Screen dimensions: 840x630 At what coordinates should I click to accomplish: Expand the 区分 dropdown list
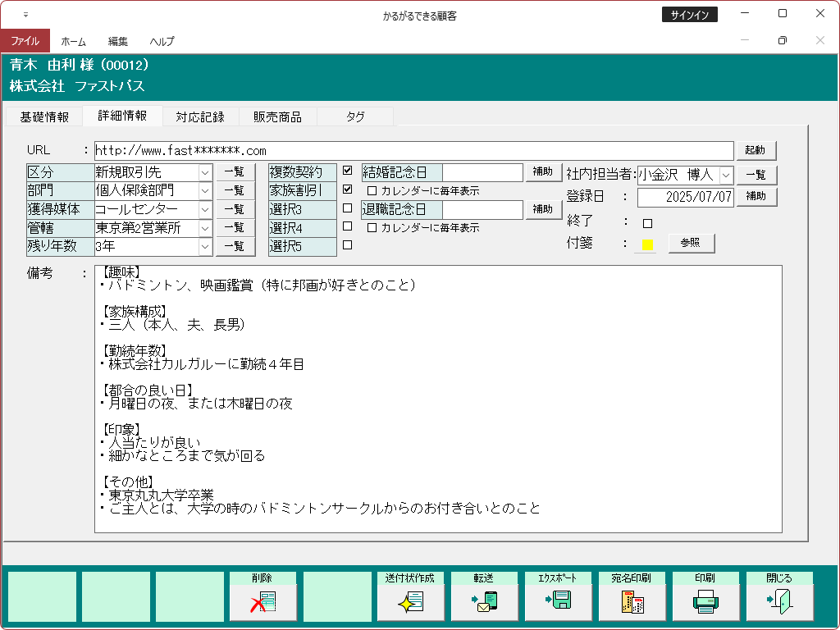tap(204, 172)
